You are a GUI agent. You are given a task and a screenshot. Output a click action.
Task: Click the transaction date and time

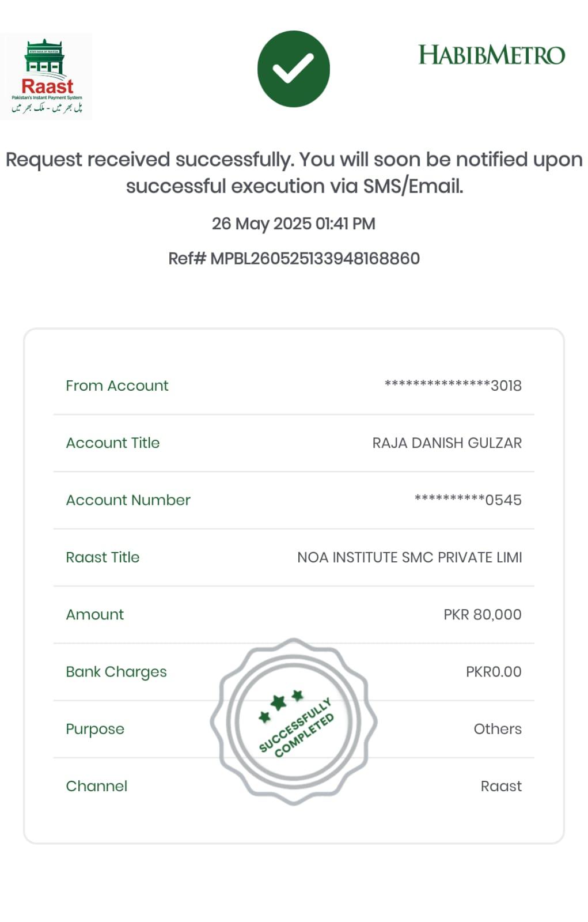(x=294, y=224)
